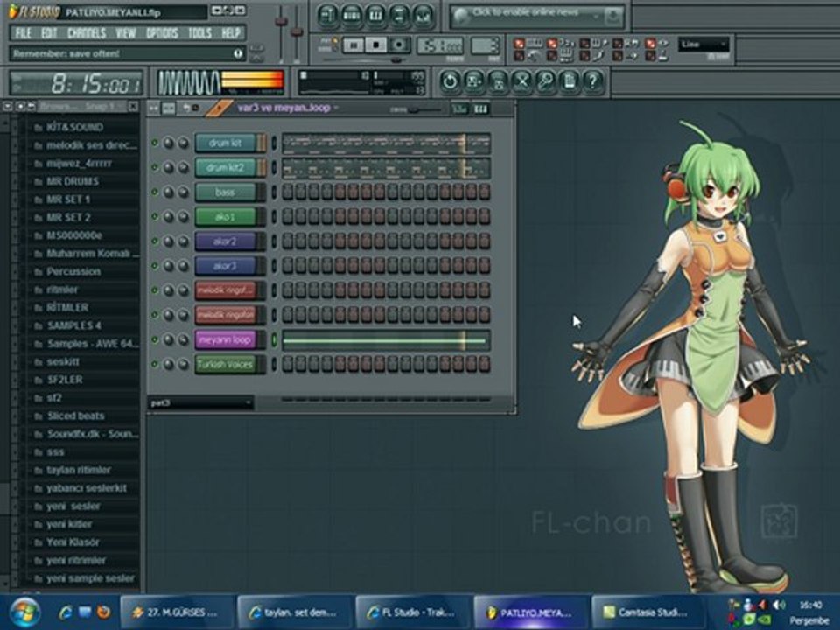Open the piano roll window icon
The width and height of the screenshot is (840, 630).
tap(375, 16)
